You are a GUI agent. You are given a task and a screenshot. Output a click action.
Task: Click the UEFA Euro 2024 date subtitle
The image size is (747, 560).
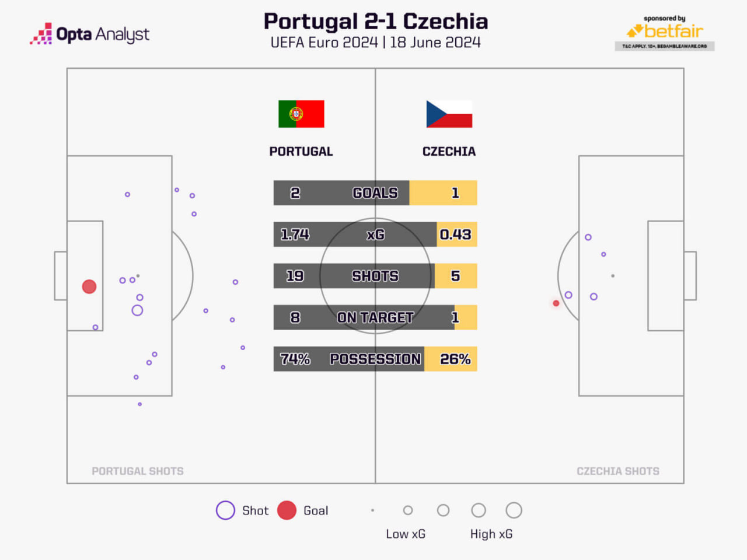[375, 43]
